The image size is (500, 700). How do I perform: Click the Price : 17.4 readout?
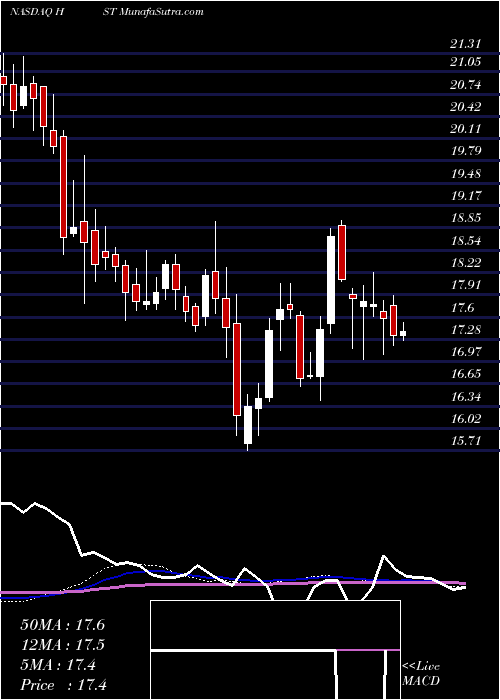[63, 685]
